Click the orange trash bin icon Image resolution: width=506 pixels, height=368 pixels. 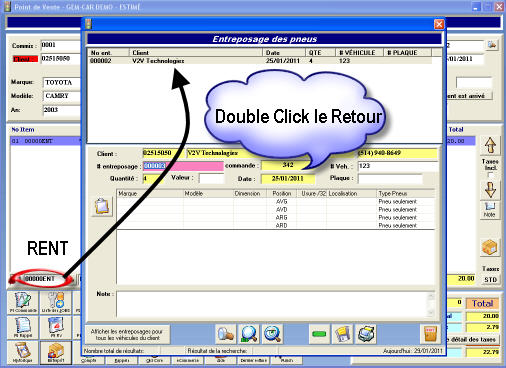(430, 334)
